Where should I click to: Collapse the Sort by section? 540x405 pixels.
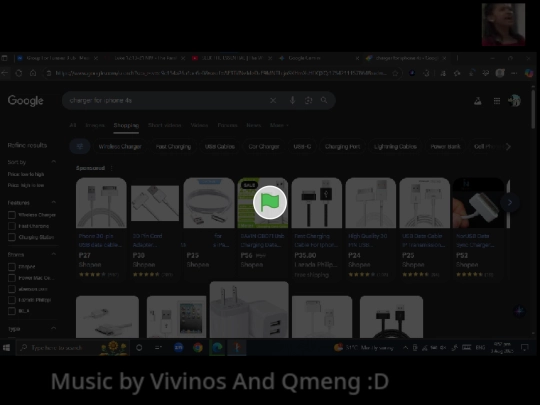(x=54, y=162)
